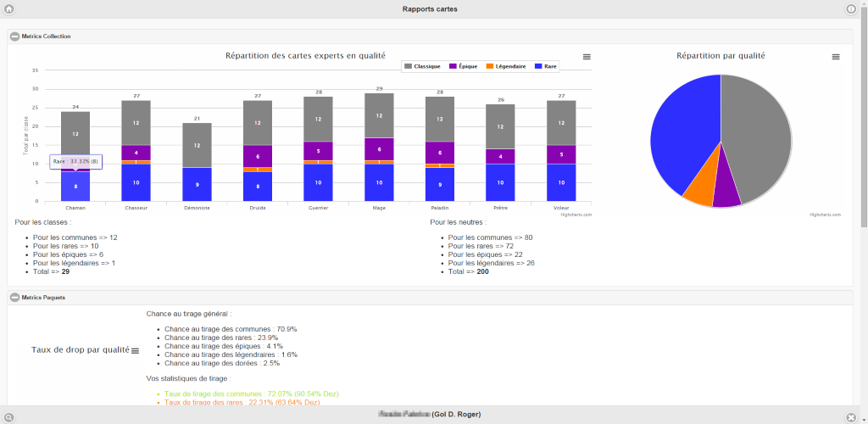Click Highcharts.com link under bar chart

576,215
